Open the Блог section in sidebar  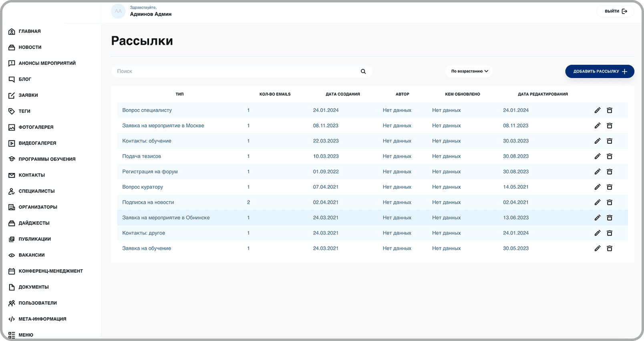click(x=25, y=79)
